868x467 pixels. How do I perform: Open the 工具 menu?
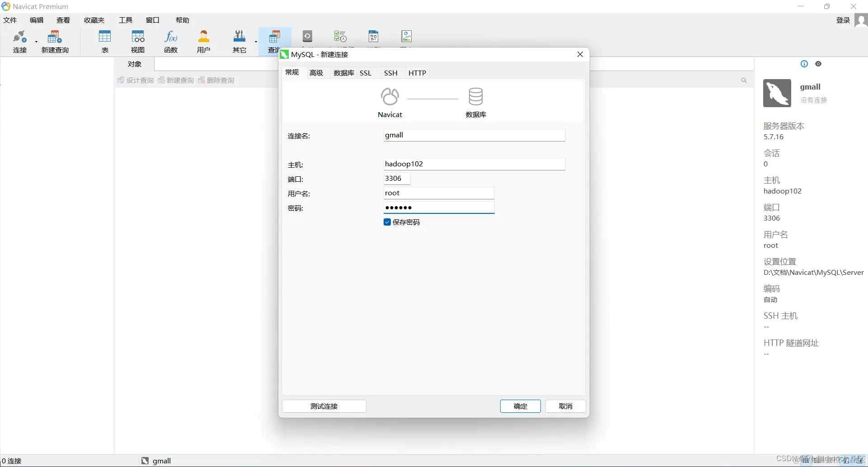point(126,20)
